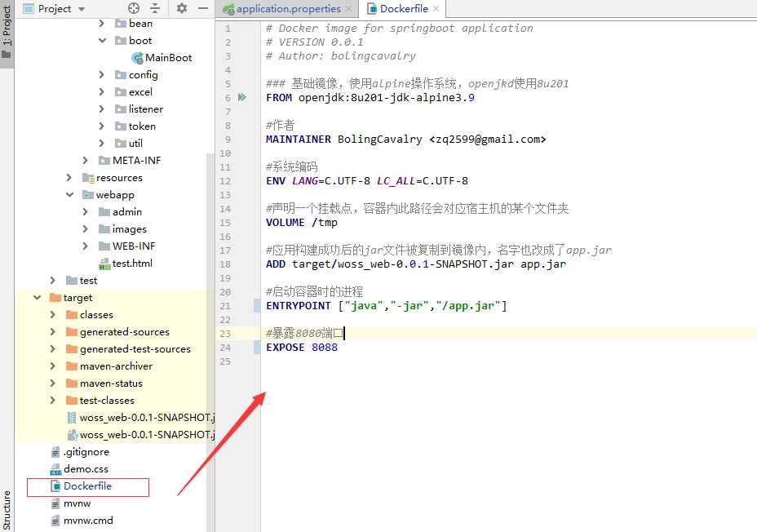Select the Dockerfile editor tab

[x=404, y=9]
